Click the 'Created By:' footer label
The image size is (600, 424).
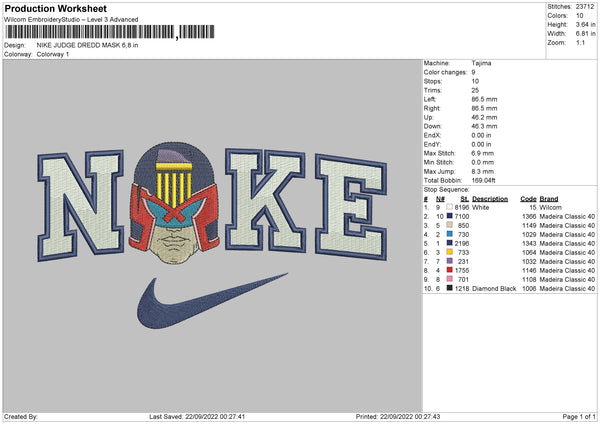pos(21,417)
